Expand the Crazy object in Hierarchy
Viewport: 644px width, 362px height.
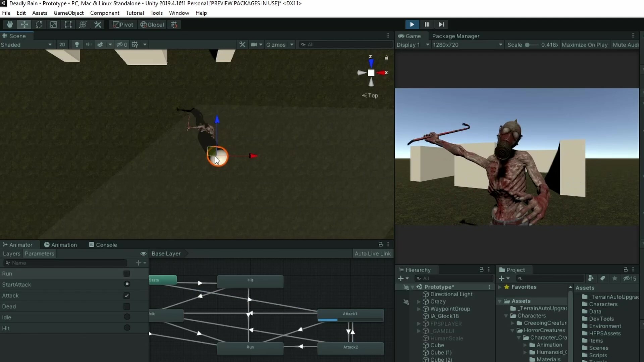tap(419, 302)
